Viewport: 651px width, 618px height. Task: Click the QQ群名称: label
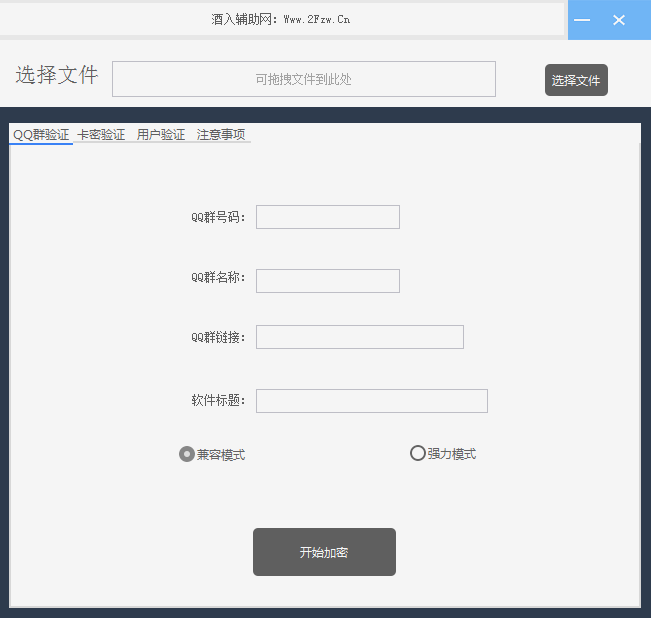point(218,277)
